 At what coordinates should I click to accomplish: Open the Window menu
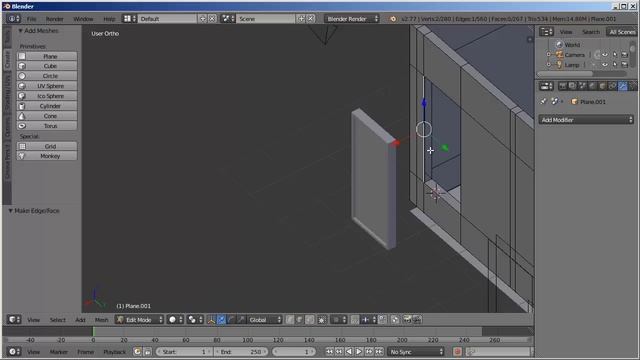click(x=83, y=19)
